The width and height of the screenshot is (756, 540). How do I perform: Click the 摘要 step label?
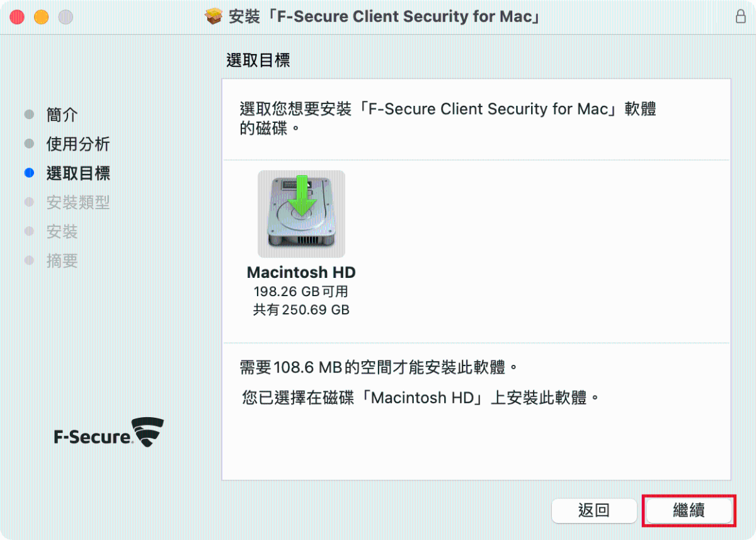coord(62,260)
